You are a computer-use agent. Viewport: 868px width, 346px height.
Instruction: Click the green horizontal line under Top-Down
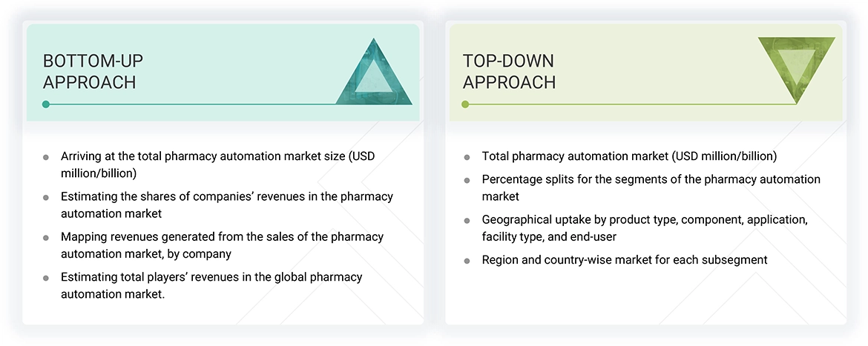coord(631,104)
